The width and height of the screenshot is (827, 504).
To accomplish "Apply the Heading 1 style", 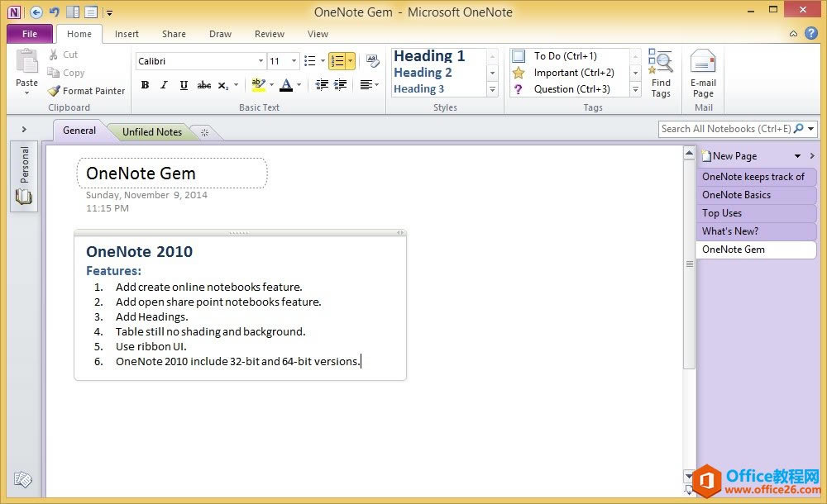I will click(x=429, y=56).
